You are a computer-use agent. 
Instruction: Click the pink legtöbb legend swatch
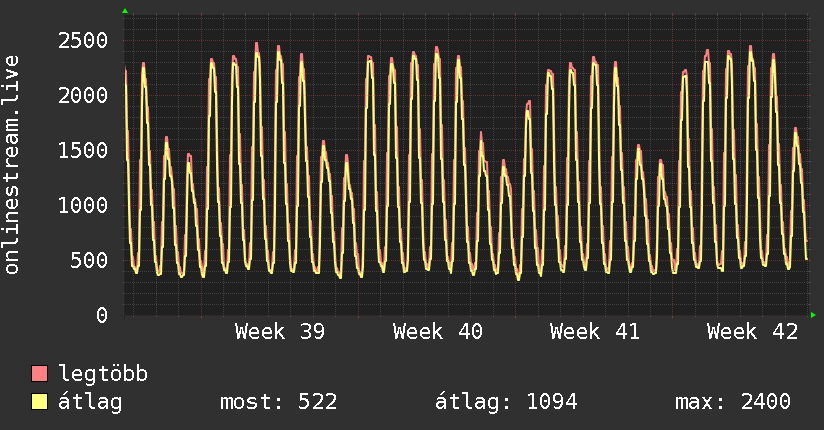pyautogui.click(x=40, y=373)
